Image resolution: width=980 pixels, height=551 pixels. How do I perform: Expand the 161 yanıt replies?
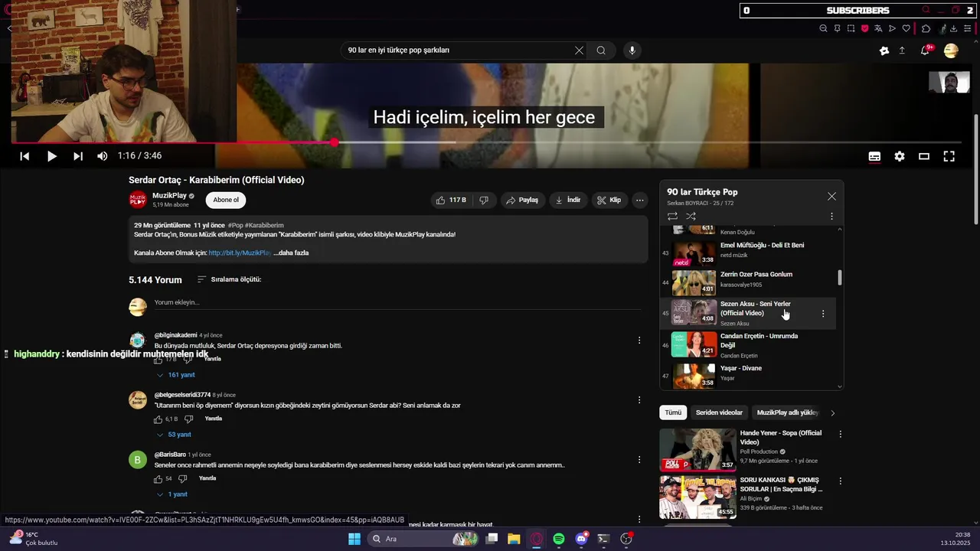pos(175,375)
